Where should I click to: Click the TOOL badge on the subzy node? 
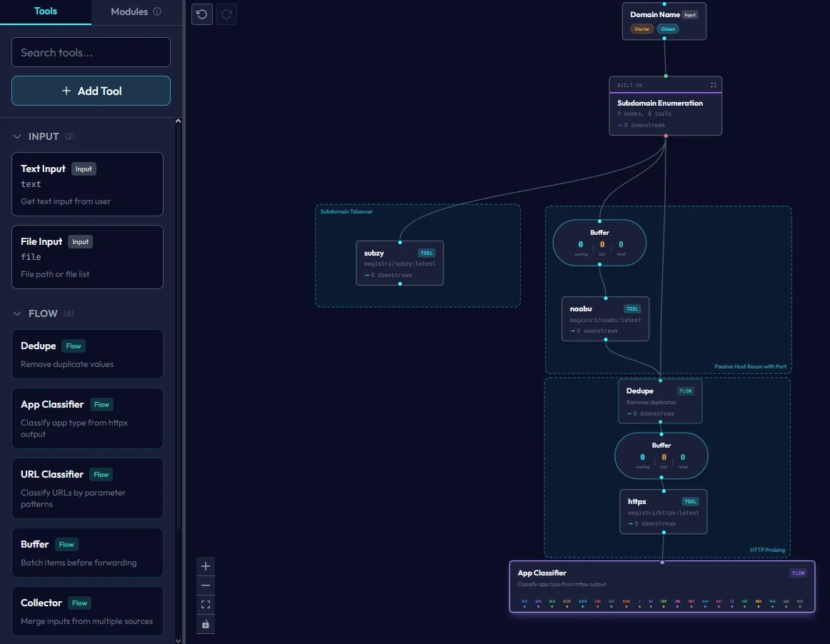tap(426, 252)
